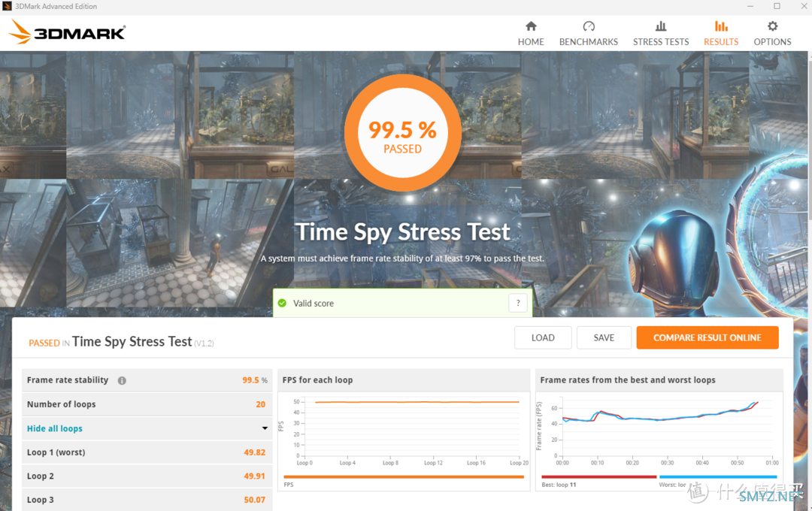Open the Home section icon

[x=531, y=26]
